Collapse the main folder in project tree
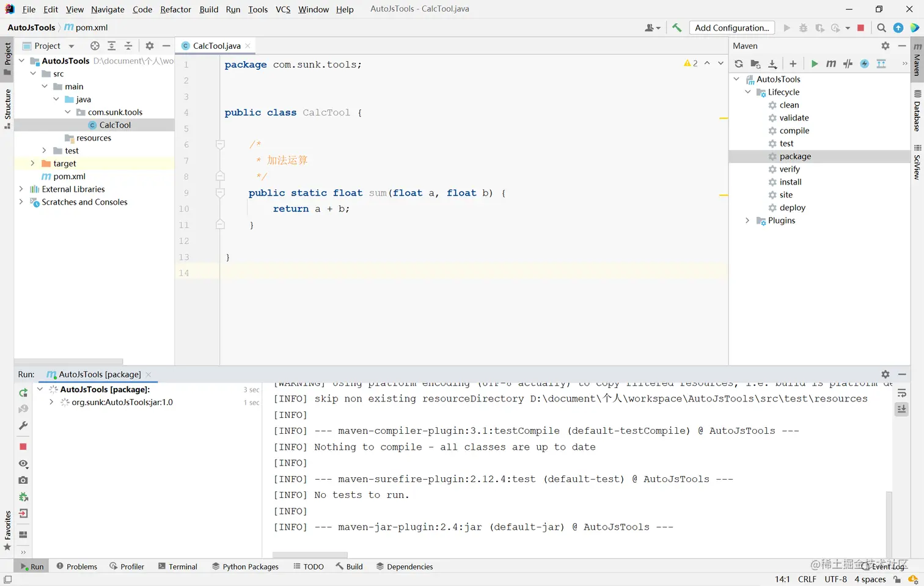The height and width of the screenshot is (586, 924). pos(44,86)
